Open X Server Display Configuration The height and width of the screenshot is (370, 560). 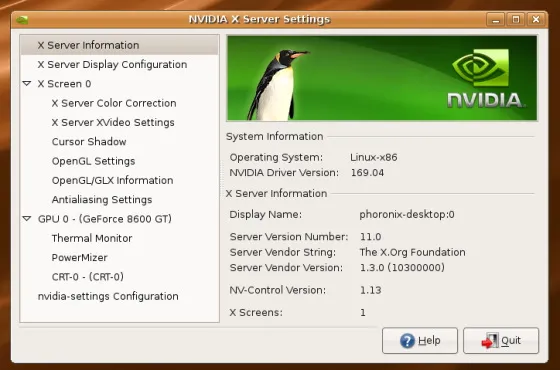pyautogui.click(x=120, y=64)
